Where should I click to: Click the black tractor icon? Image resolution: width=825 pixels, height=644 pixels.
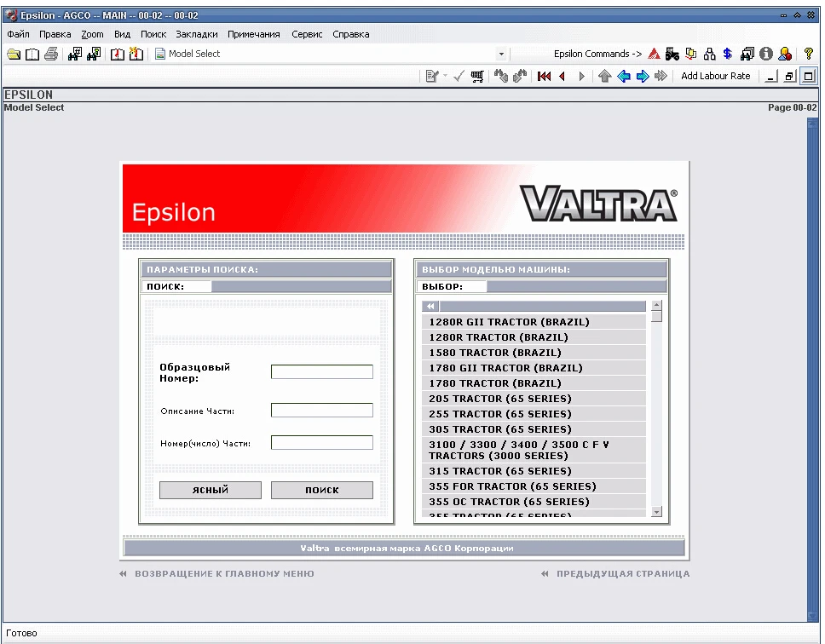(672, 54)
